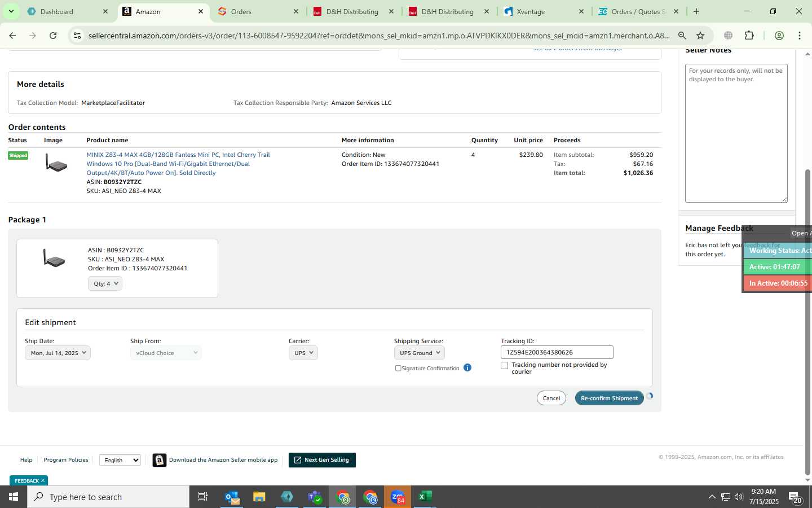Click the product thumbnail in Package 1
The height and width of the screenshot is (508, 812).
(54, 259)
